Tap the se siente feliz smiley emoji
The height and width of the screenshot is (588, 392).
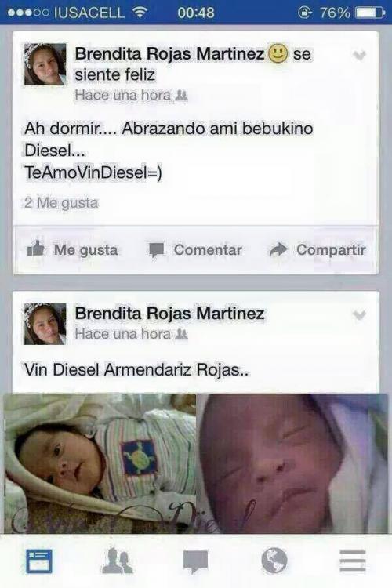(x=278, y=53)
